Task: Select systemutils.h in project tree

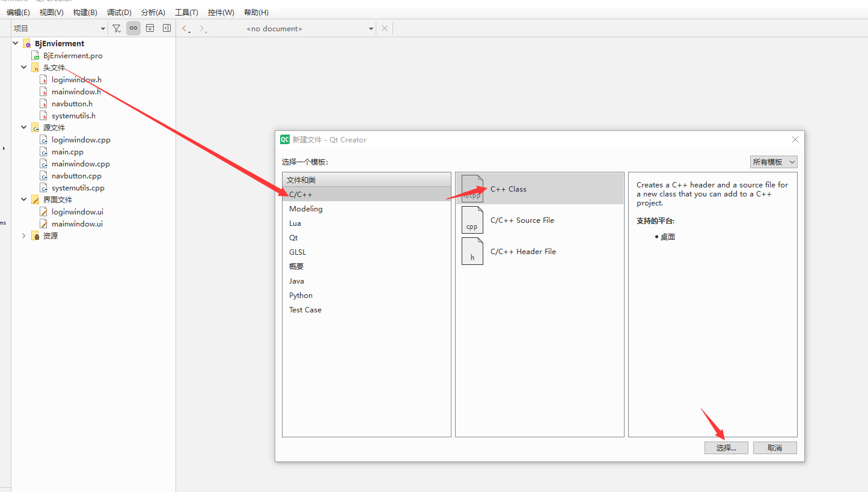Action: [73, 115]
